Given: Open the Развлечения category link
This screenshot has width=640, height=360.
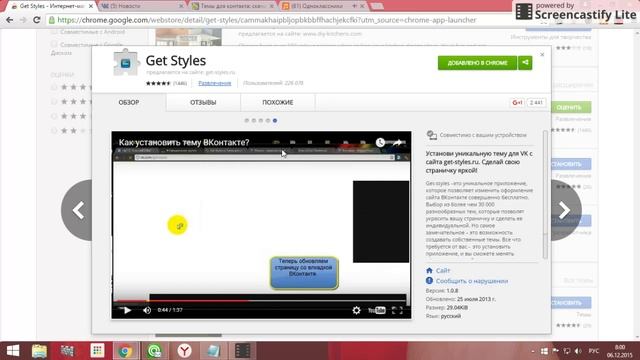Looking at the screenshot, I should tap(215, 83).
